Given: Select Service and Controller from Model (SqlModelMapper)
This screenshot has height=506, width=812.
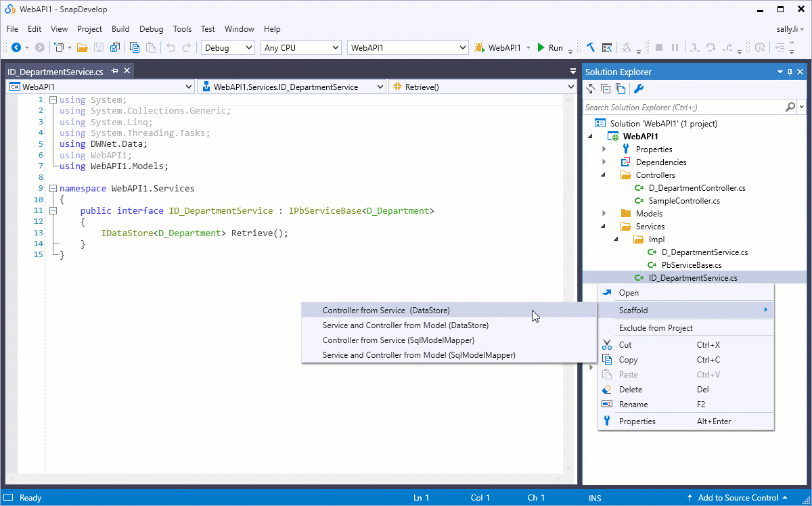Looking at the screenshot, I should (x=449, y=355).
